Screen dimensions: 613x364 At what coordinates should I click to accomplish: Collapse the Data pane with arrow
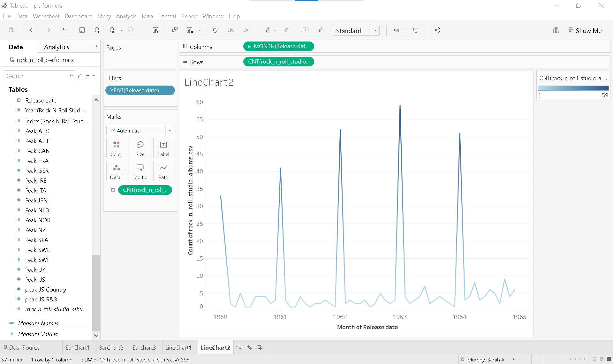click(96, 47)
